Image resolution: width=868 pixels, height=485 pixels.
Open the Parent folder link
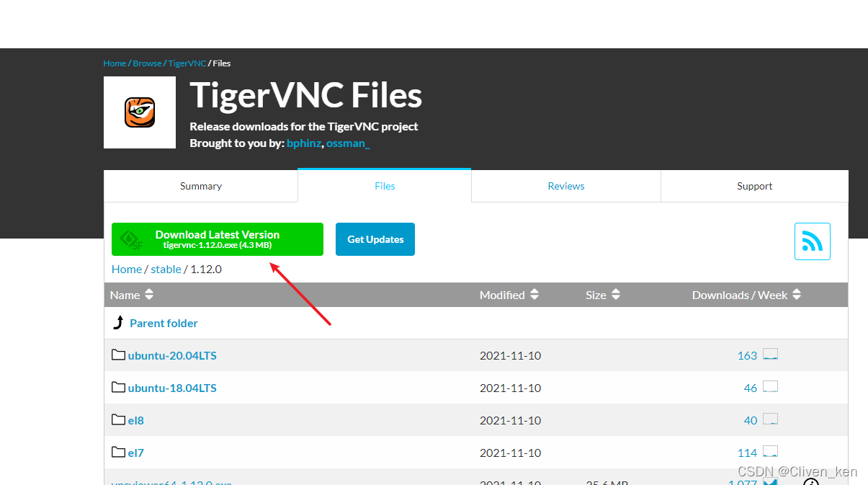point(164,323)
